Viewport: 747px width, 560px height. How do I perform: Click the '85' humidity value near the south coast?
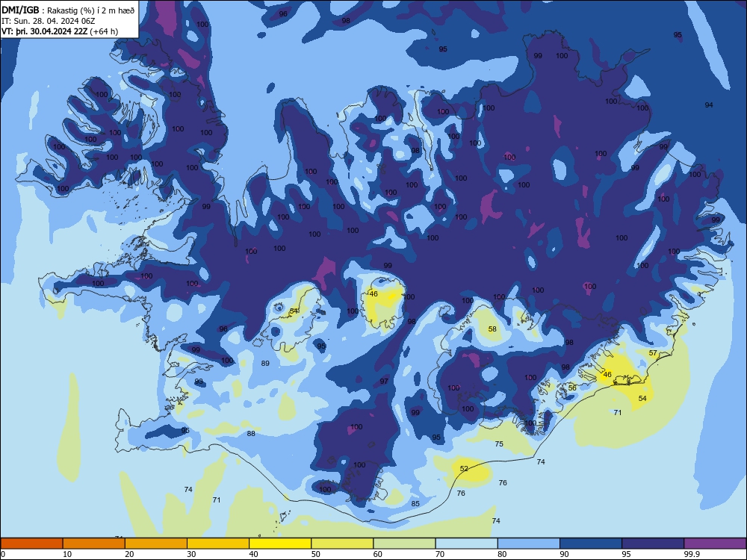click(415, 504)
